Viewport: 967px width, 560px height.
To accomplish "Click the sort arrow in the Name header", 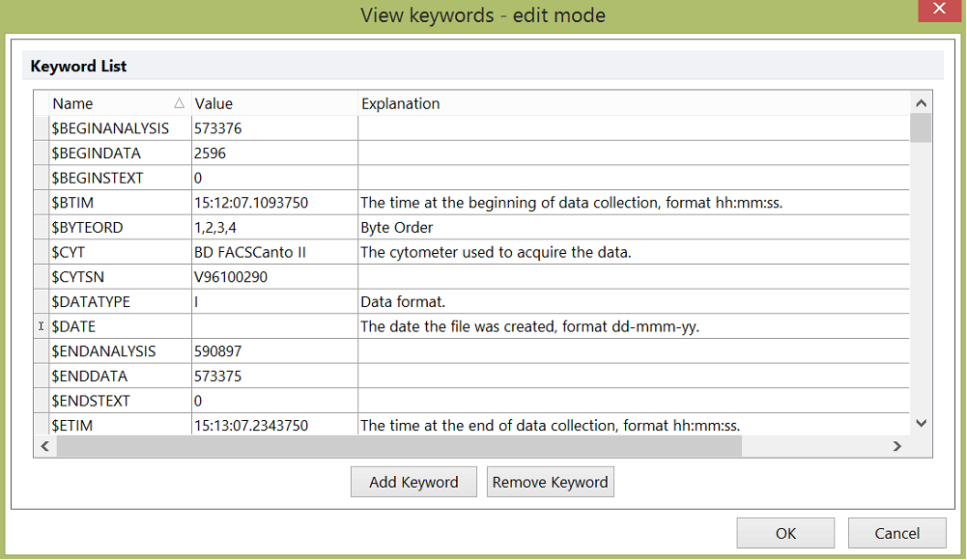I will pos(179,103).
